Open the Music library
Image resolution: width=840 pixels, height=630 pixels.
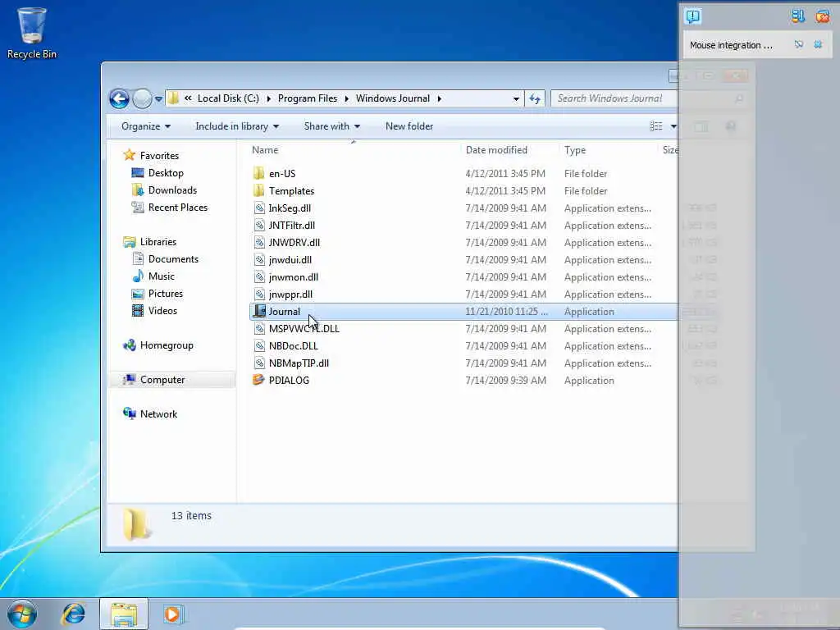[x=162, y=276]
